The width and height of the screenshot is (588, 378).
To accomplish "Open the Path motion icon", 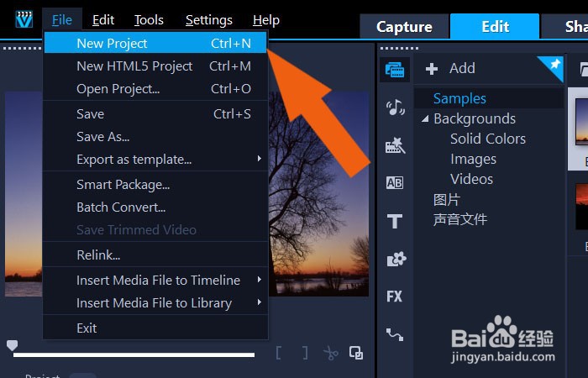I will pyautogui.click(x=395, y=334).
